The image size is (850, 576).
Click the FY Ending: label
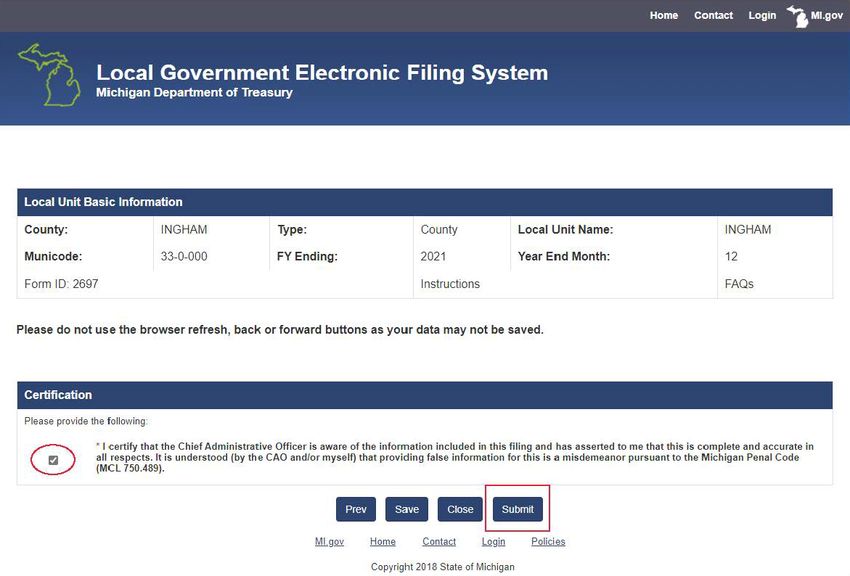[307, 256]
